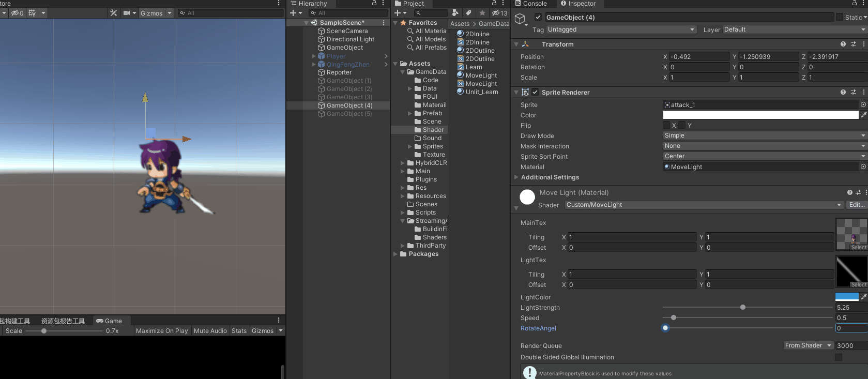The width and height of the screenshot is (868, 379).
Task: Click the Scene view Gizmos button
Action: (x=151, y=13)
